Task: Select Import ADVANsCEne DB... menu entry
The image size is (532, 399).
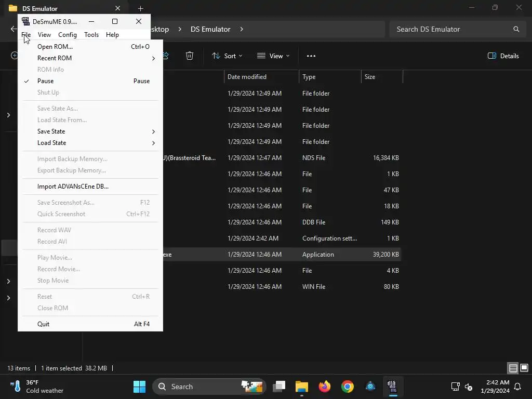Action: 90,187
